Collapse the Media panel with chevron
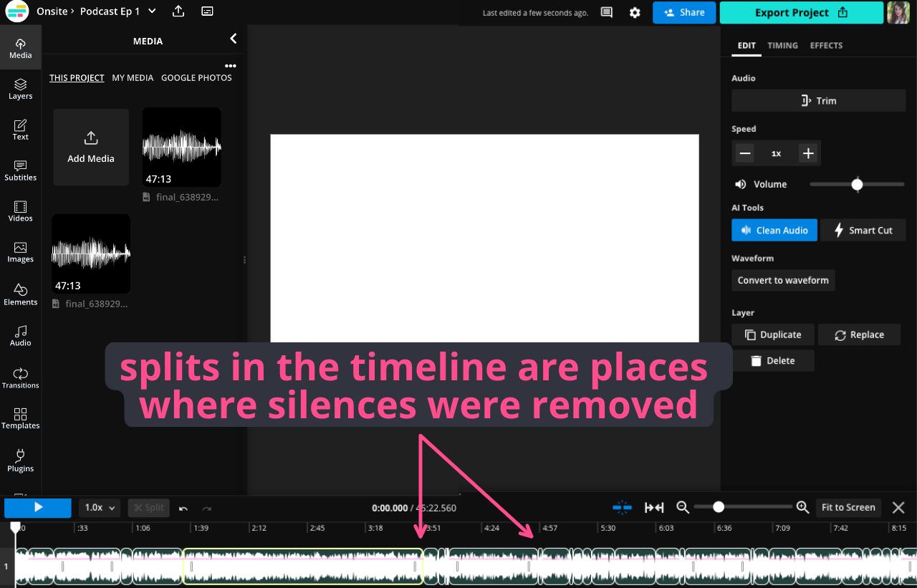The image size is (917, 588). point(233,39)
